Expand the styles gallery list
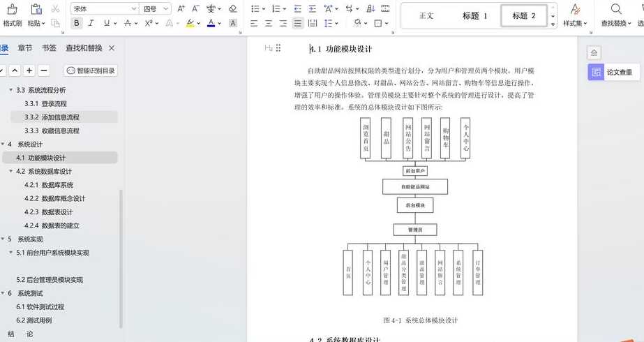Image resolution: width=644 pixels, height=342 pixels. pos(553,24)
